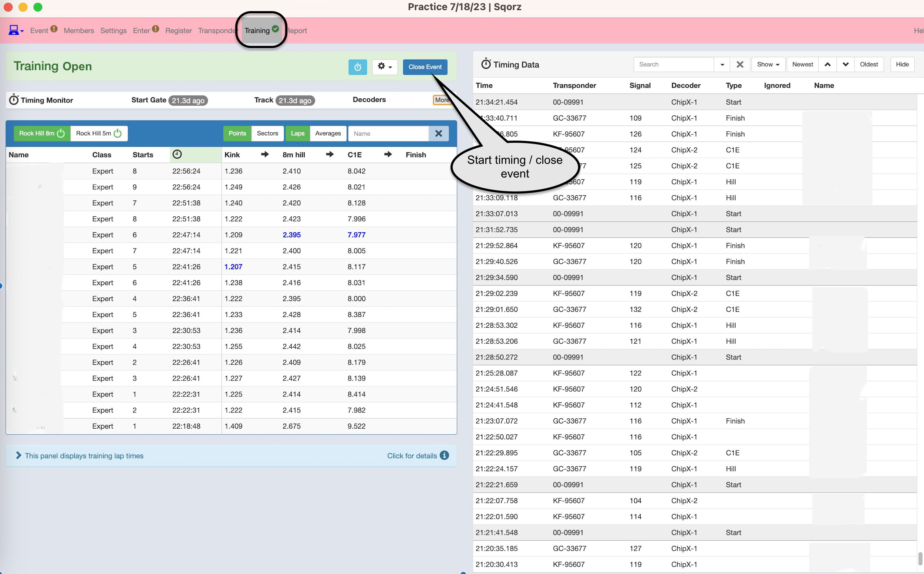Select timing row 21:29:52.864
Image resolution: width=924 pixels, height=574 pixels.
coord(695,246)
